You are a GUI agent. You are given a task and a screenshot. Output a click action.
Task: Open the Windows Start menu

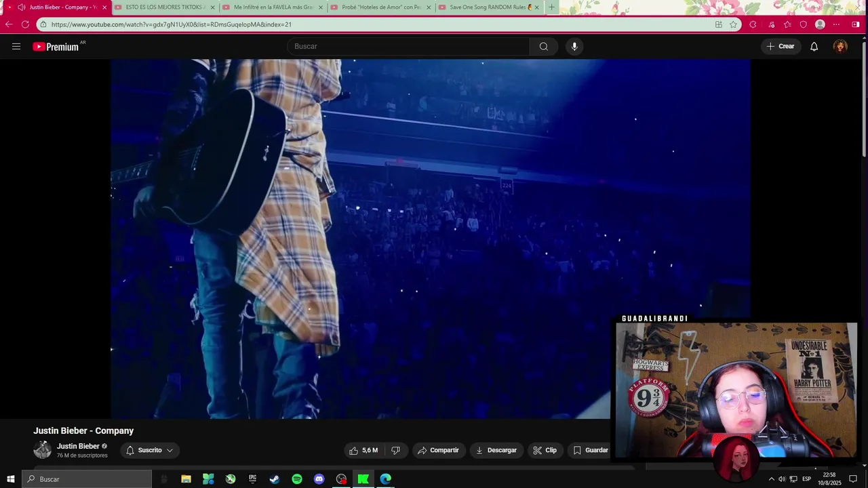click(x=11, y=479)
